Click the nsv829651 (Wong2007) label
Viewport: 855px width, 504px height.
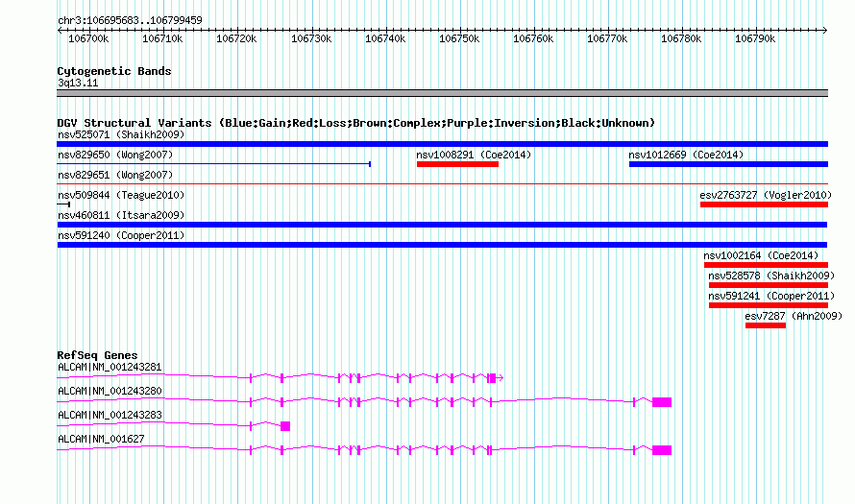coord(115,175)
